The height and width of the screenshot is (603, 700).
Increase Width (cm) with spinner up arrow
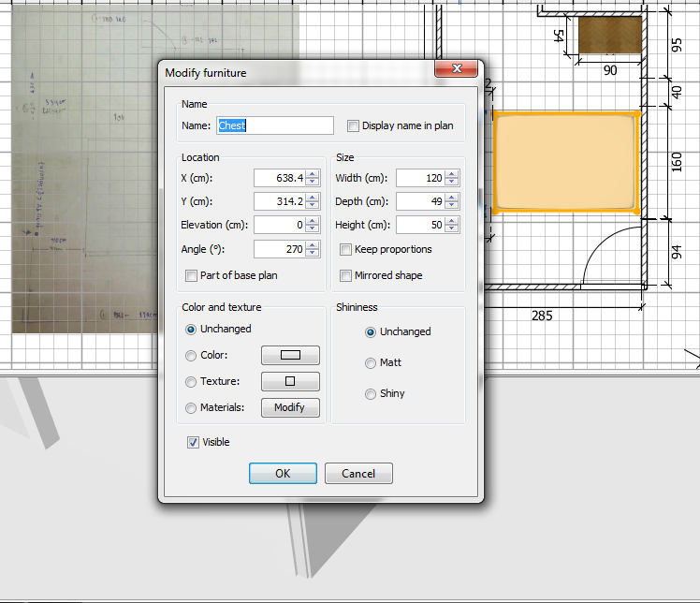click(452, 173)
